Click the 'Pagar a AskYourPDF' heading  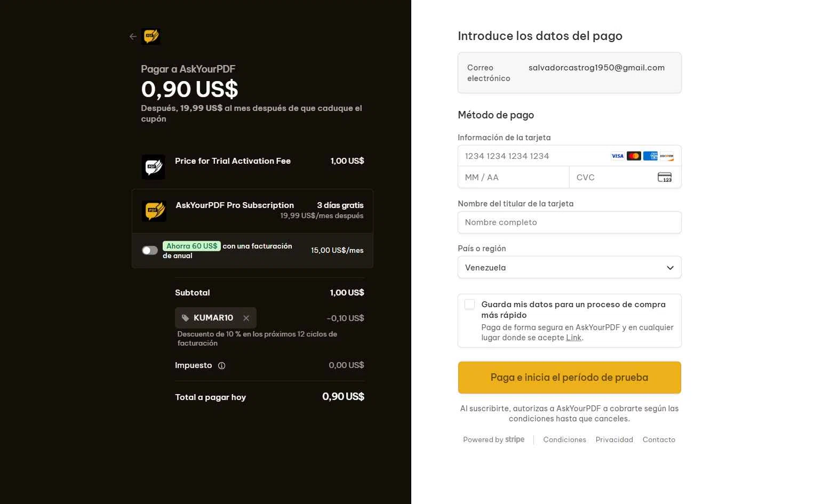pyautogui.click(x=188, y=69)
